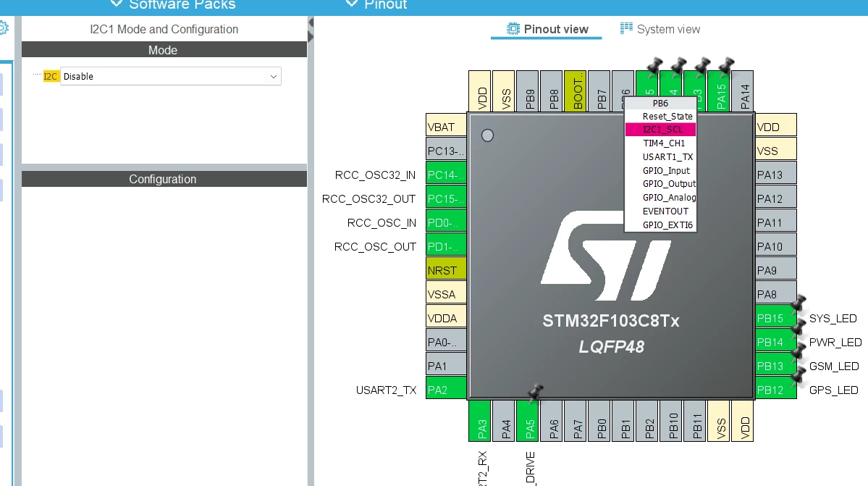Click the PD1 RCC_OSC_OUT pin

[446, 246]
